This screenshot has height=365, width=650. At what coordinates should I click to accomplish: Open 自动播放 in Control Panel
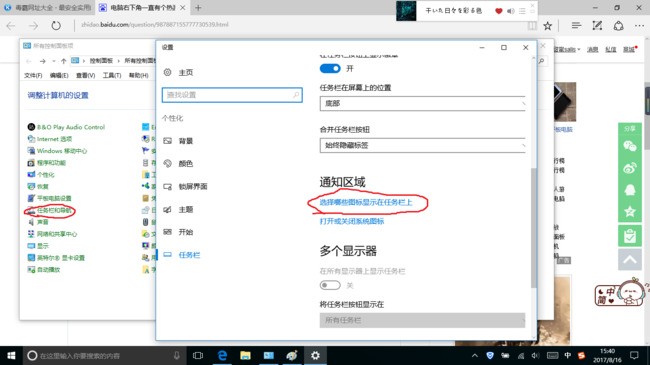pyautogui.click(x=44, y=270)
